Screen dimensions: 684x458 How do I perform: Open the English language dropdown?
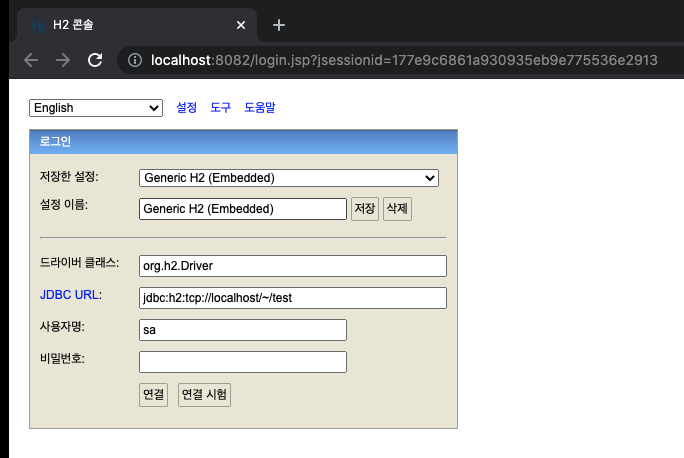coord(96,108)
